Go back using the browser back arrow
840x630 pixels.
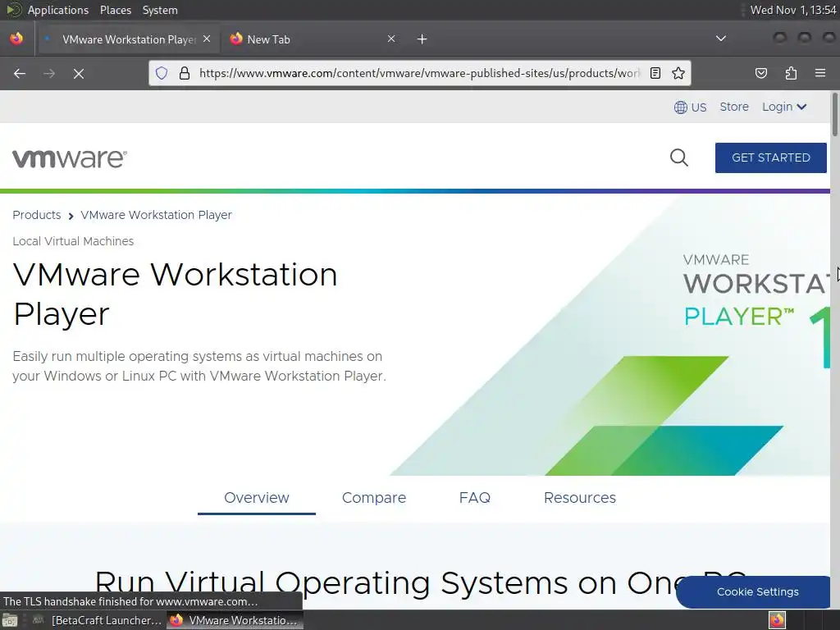20,73
